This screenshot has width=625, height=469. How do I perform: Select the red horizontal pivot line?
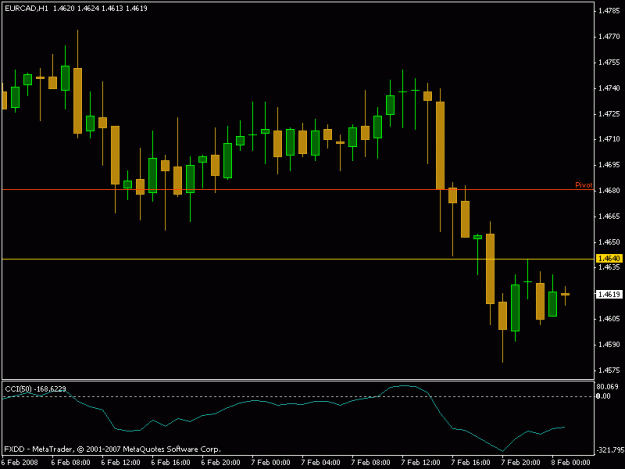click(x=298, y=190)
